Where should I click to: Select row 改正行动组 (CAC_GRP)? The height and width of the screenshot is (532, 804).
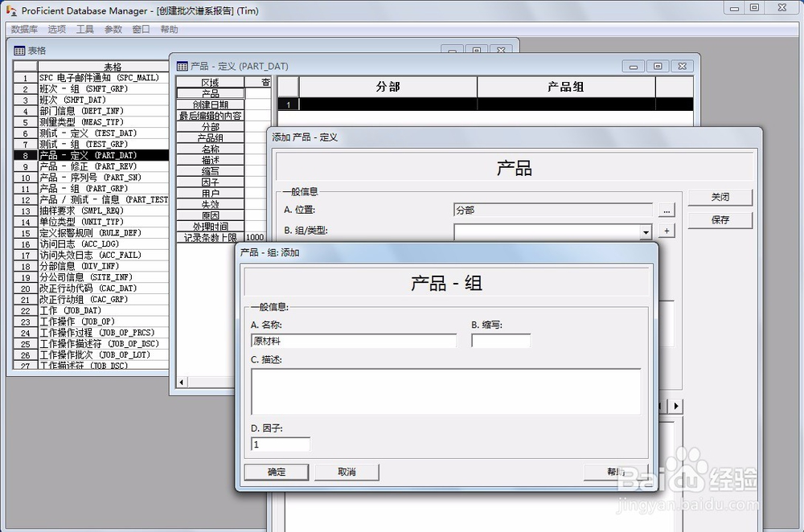[x=103, y=300]
